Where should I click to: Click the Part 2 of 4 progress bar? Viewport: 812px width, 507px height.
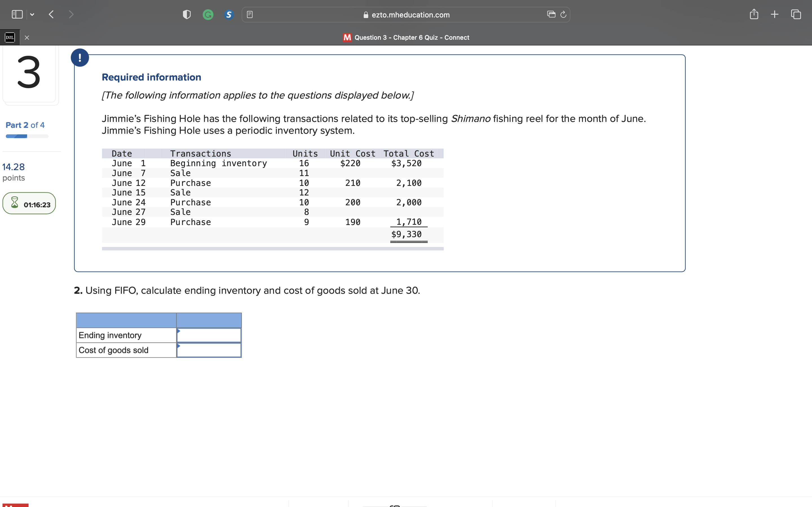coord(26,136)
